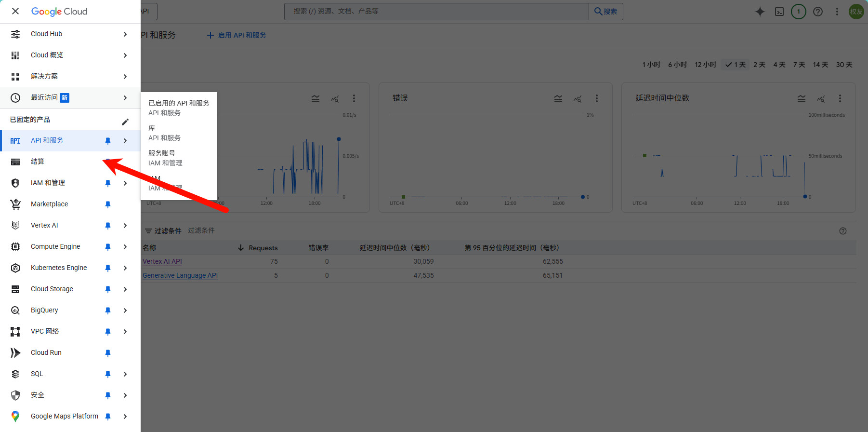Open Gemini AI sparkle icon
Viewport: 868px width, 432px height.
(760, 12)
